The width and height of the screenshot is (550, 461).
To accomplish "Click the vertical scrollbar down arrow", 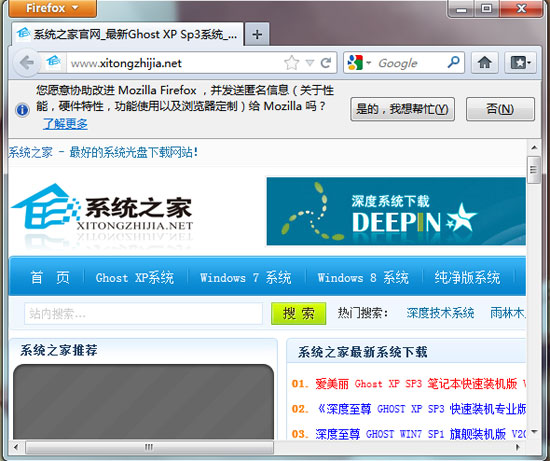I will pos(534,432).
